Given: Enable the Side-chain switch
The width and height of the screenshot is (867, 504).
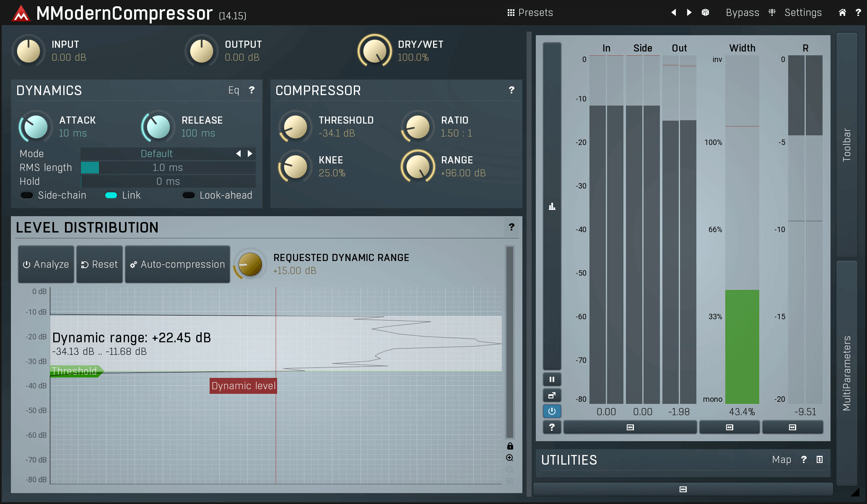Looking at the screenshot, I should (x=27, y=195).
